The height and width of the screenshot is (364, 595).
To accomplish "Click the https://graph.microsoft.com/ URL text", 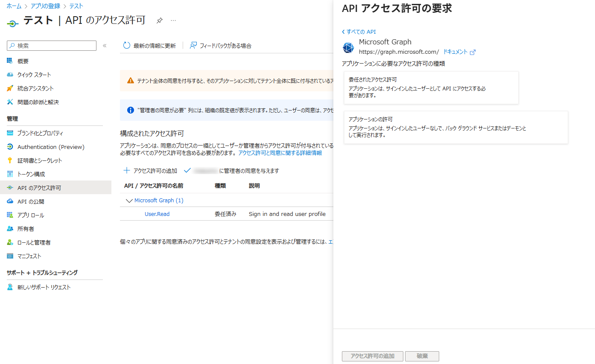I will pos(399,52).
